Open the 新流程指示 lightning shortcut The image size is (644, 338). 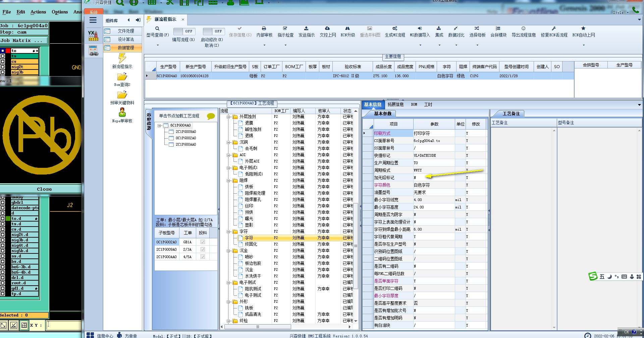122,58
